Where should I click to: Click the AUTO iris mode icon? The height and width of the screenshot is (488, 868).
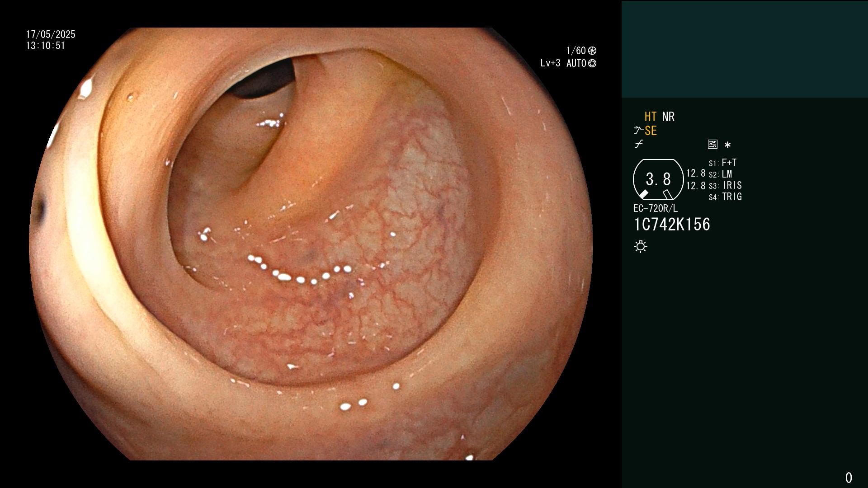coord(592,63)
